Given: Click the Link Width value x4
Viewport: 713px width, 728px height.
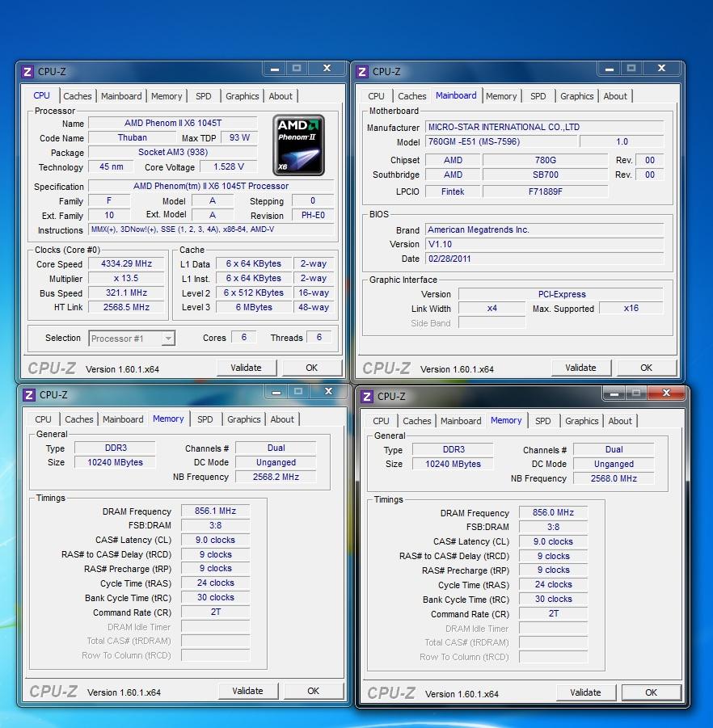Looking at the screenshot, I should click(492, 309).
